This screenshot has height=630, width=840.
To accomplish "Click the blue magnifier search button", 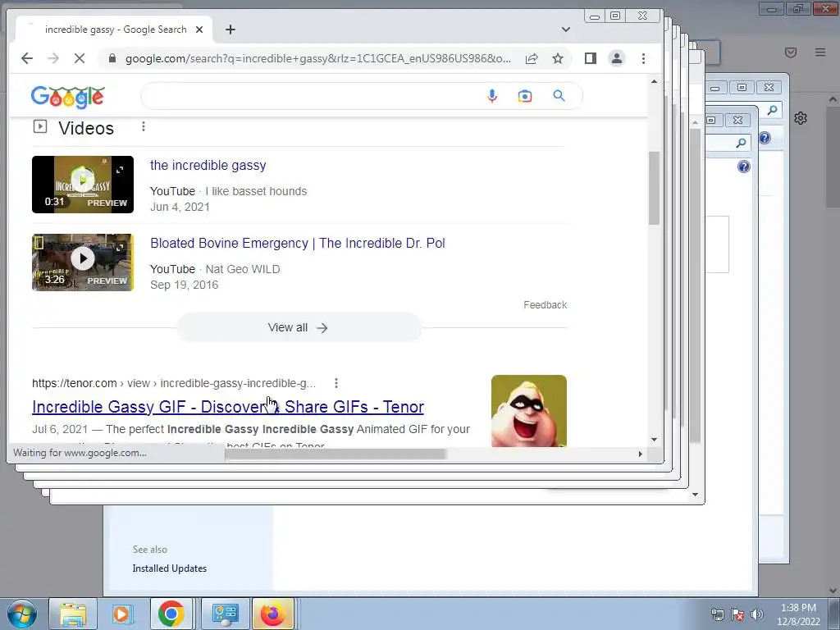I will 559,96.
